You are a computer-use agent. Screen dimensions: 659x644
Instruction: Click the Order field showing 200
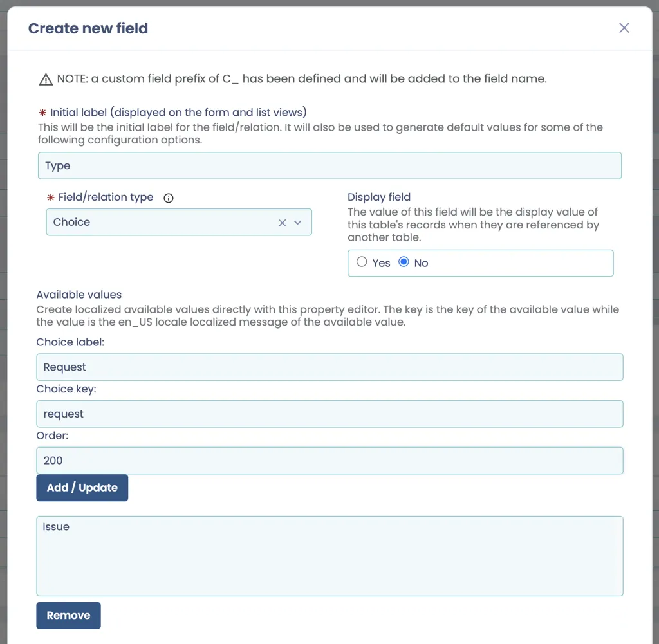click(329, 461)
